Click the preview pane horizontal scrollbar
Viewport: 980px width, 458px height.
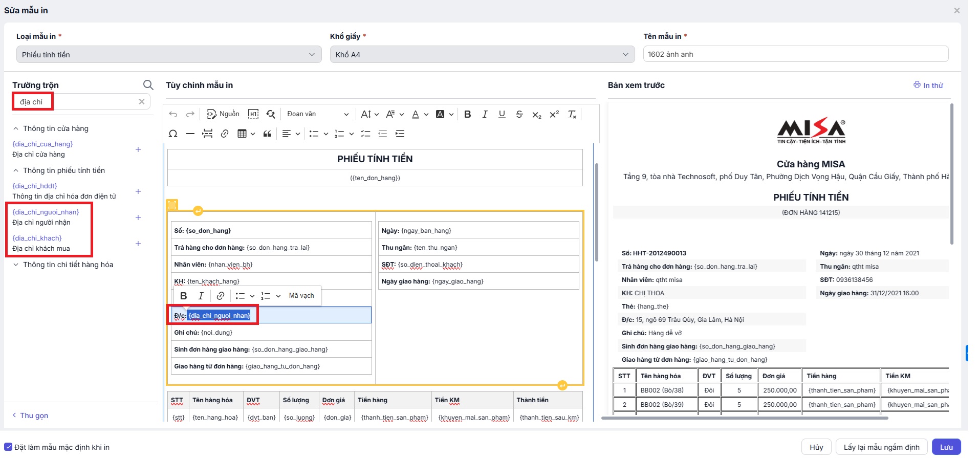click(745, 418)
